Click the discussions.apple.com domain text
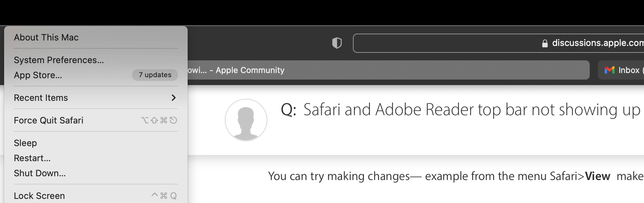Viewport: 644px width, 203px height. (x=598, y=43)
